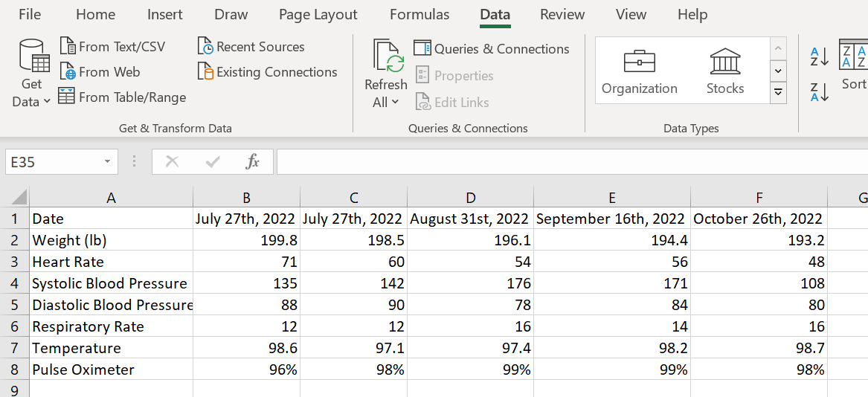
Task: Select row 8 header
Action: pyautogui.click(x=14, y=369)
